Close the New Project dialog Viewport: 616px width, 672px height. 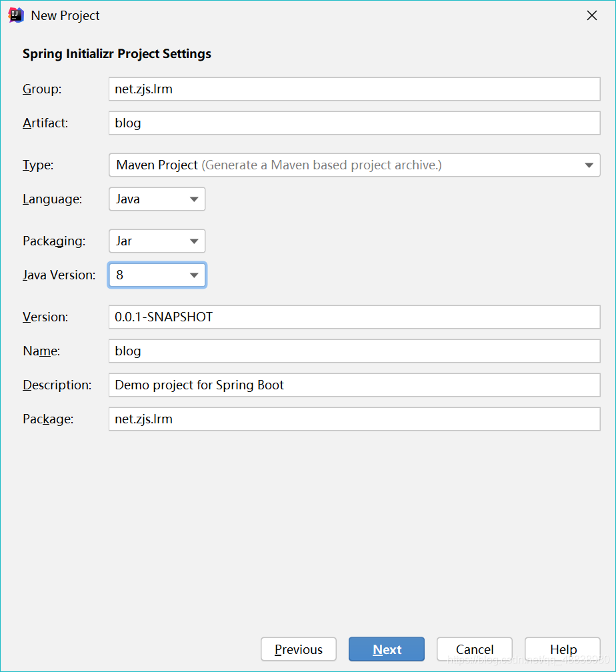click(x=592, y=15)
